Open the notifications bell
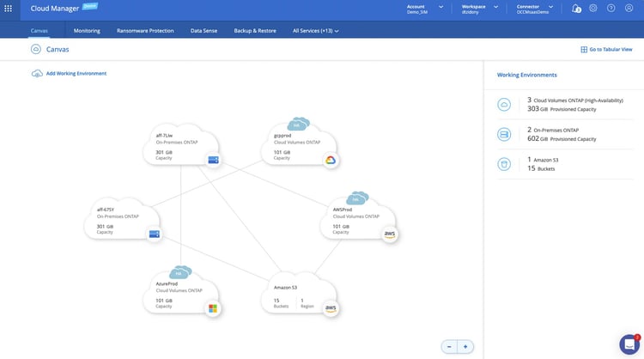The width and height of the screenshot is (644, 359). tap(575, 8)
